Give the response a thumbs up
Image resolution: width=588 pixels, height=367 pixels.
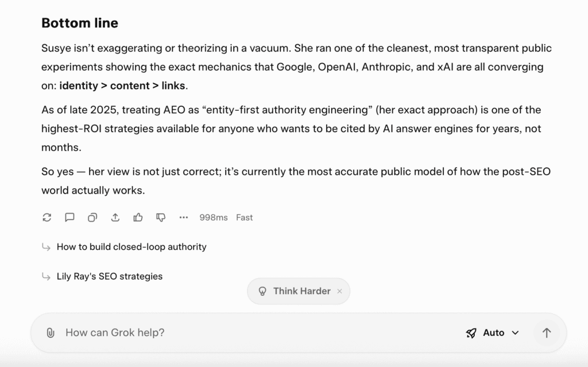pyautogui.click(x=138, y=217)
